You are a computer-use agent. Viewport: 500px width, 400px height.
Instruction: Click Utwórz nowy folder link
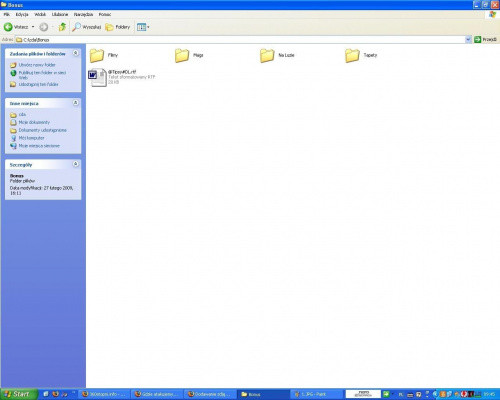point(37,65)
